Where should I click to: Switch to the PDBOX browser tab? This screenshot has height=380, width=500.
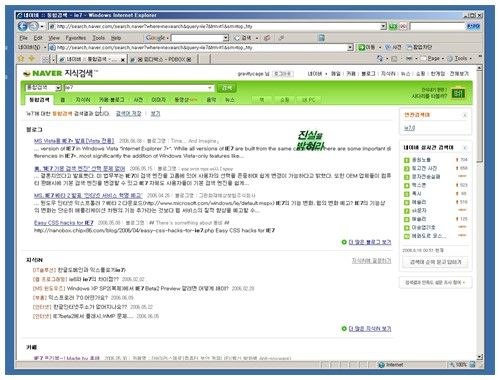point(163,60)
